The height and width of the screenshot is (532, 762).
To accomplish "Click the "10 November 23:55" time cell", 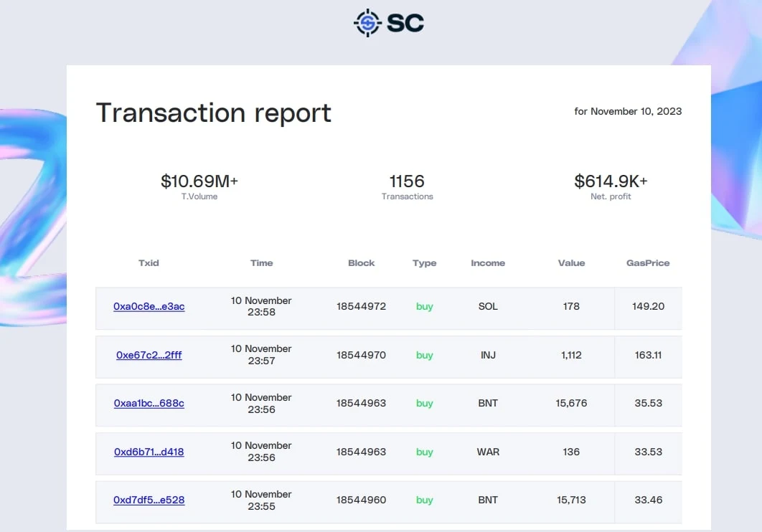I will (x=261, y=500).
